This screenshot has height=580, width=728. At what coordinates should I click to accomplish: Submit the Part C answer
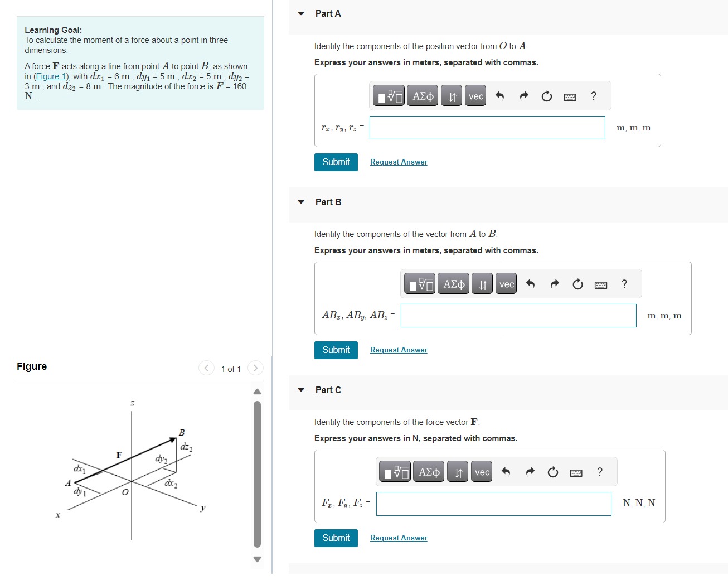(336, 538)
